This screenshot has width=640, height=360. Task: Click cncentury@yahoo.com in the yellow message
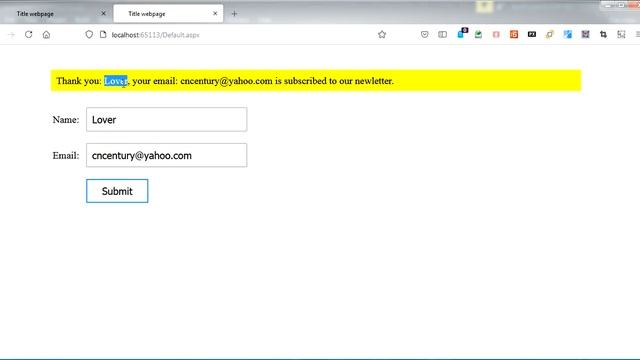(x=226, y=81)
